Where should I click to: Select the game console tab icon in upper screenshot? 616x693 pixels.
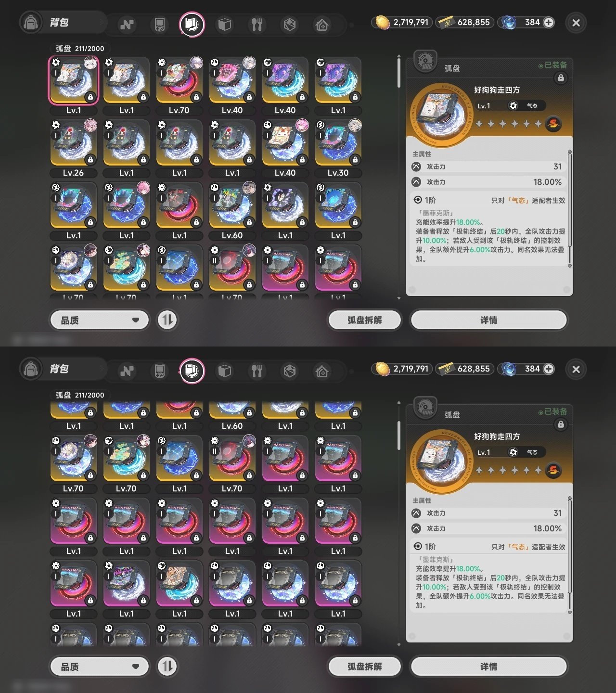(159, 24)
